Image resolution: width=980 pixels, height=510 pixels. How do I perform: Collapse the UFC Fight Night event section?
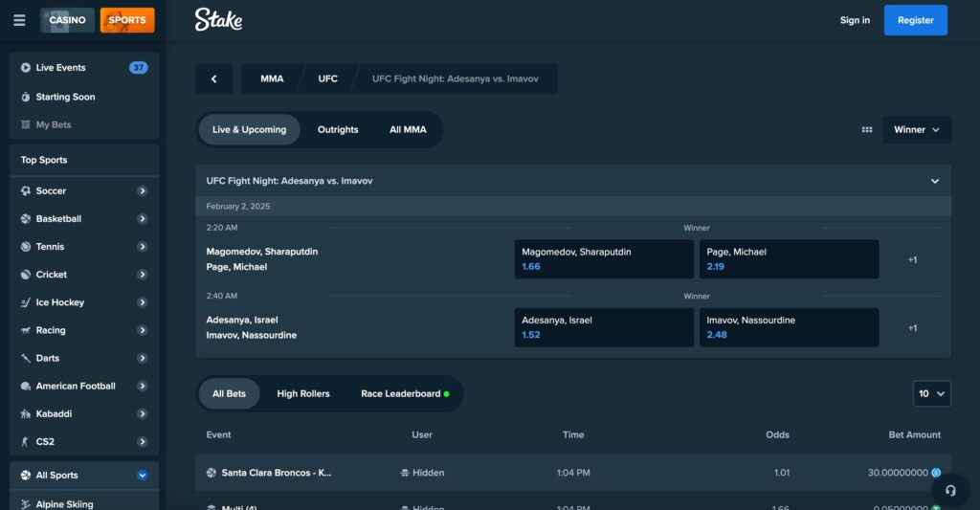935,181
